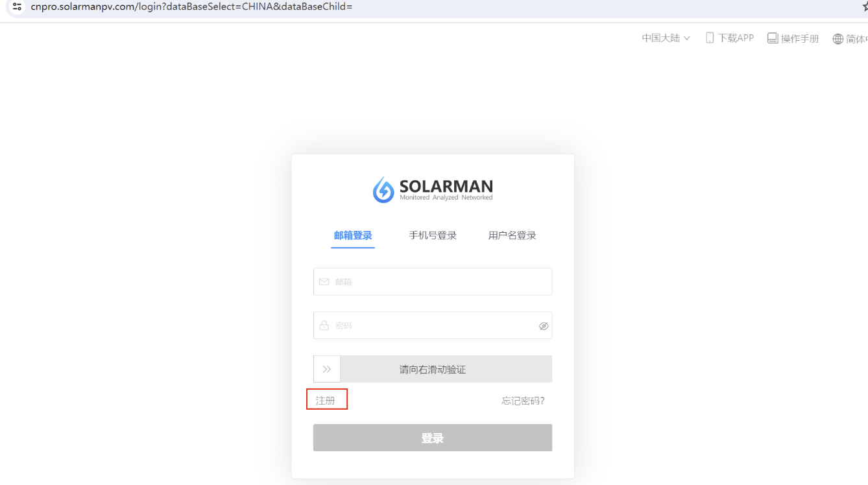Click the browser address bar URL
The height and width of the screenshot is (485, 868).
191,6
